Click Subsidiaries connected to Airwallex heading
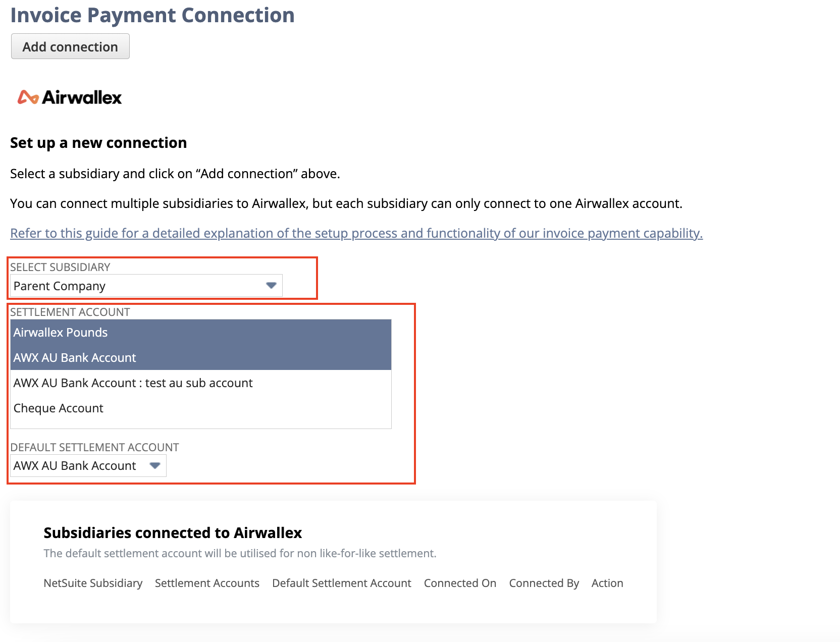 coord(173,532)
